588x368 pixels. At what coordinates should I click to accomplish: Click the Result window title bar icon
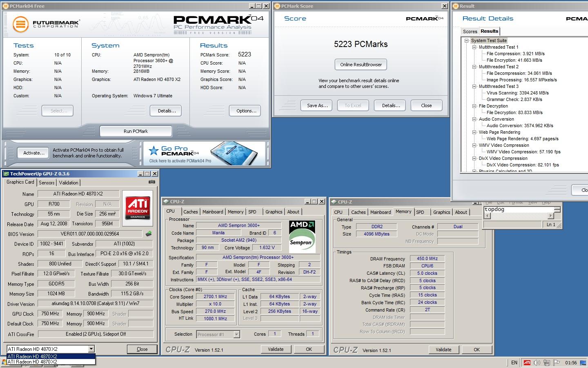click(x=456, y=6)
